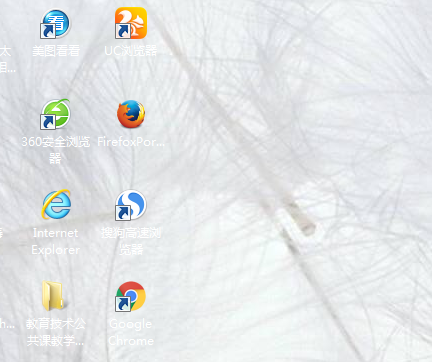Click the 'Internet Explorer' text label
This screenshot has height=362, width=432.
pos(56,241)
